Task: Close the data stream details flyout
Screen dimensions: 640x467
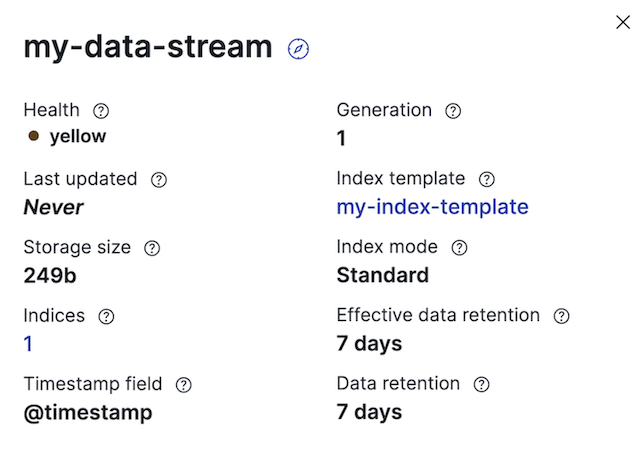Action: (x=622, y=22)
